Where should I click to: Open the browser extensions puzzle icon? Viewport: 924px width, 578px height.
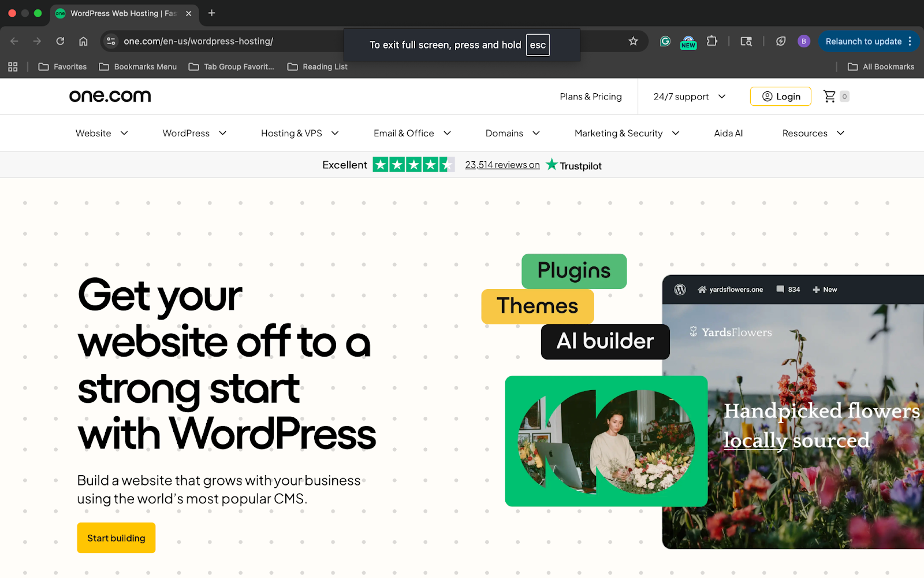tap(712, 41)
